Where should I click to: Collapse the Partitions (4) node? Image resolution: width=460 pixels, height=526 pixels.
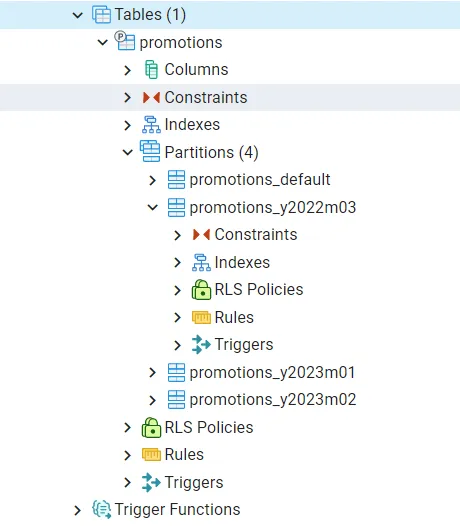[x=128, y=152]
